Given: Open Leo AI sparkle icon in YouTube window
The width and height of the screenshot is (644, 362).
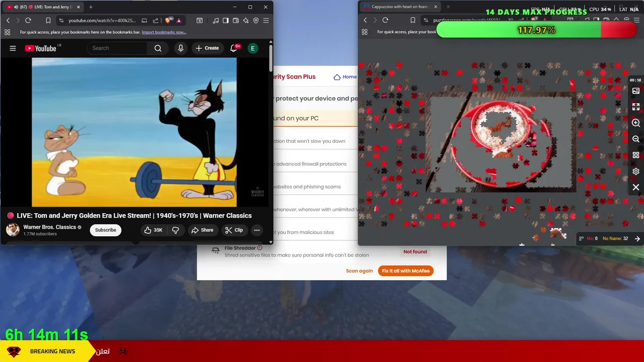Looking at the screenshot, I should (246, 21).
